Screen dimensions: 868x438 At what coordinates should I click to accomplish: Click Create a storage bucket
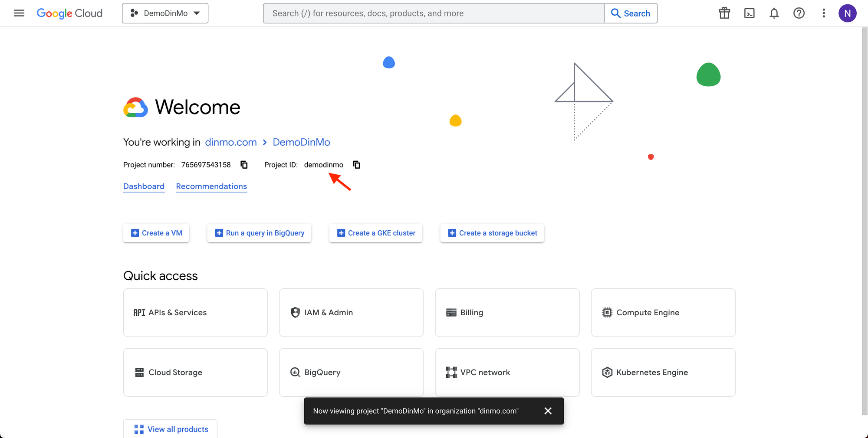pos(492,233)
